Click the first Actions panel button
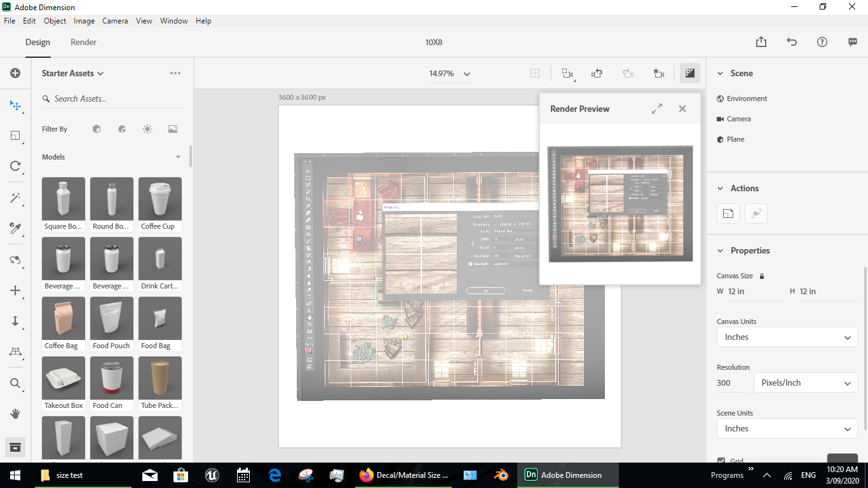 [x=728, y=213]
